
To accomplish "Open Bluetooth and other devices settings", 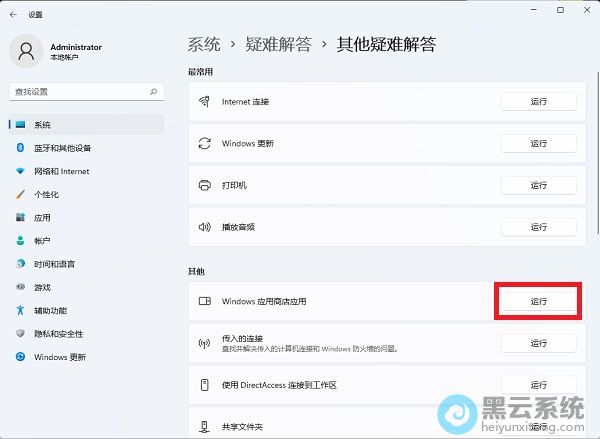I will (61, 148).
